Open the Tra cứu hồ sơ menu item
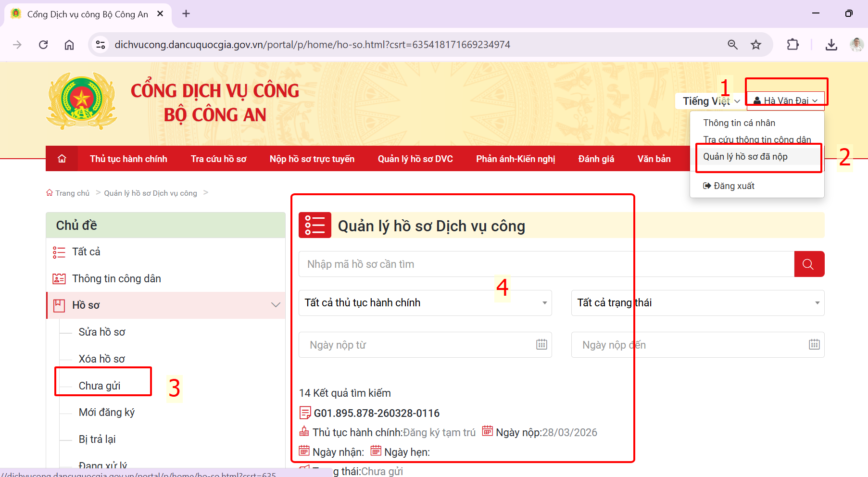This screenshot has height=477, width=868. (x=218, y=158)
